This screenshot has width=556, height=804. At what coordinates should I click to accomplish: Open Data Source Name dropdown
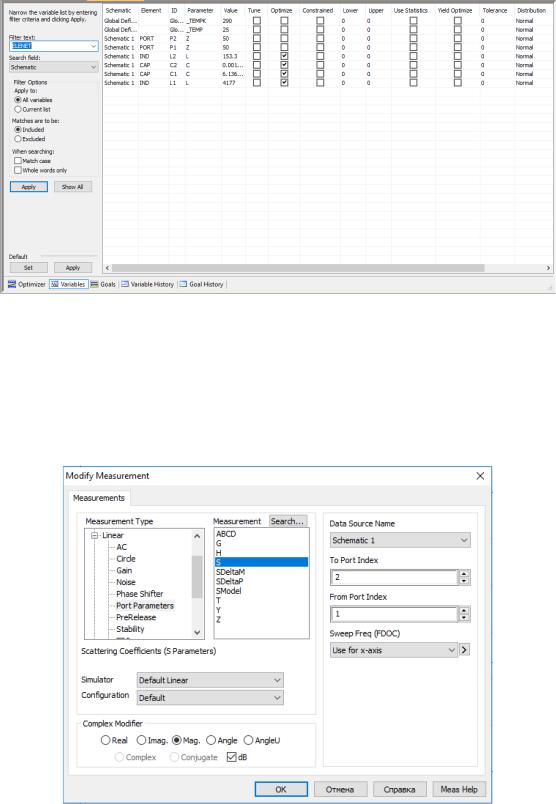(400, 540)
